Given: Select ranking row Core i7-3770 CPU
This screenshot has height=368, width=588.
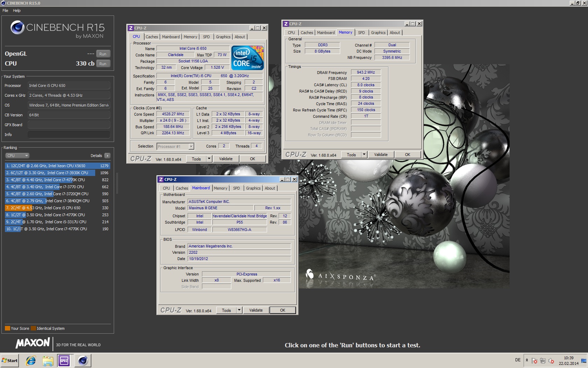Looking at the screenshot, I should click(57, 187).
